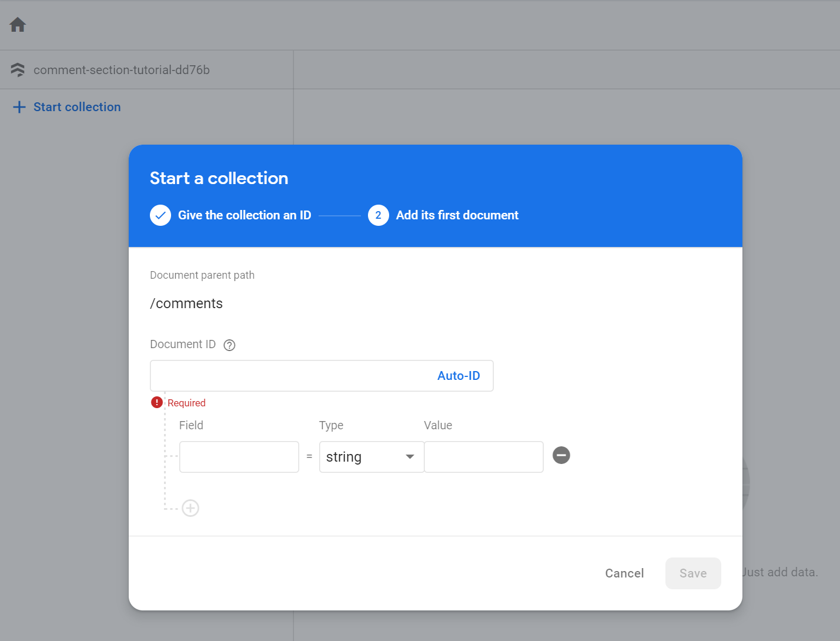Click the dropdown arrow beside string

tap(410, 456)
